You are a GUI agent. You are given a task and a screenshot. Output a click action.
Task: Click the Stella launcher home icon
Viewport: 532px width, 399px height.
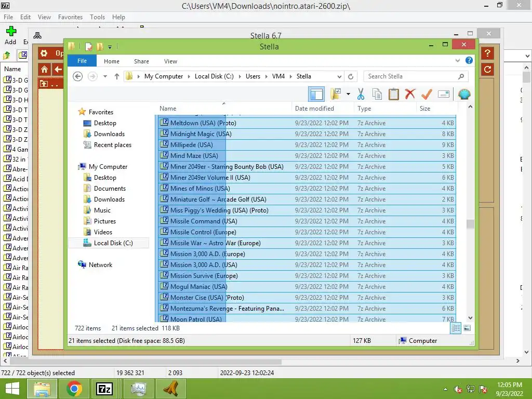pos(45,70)
